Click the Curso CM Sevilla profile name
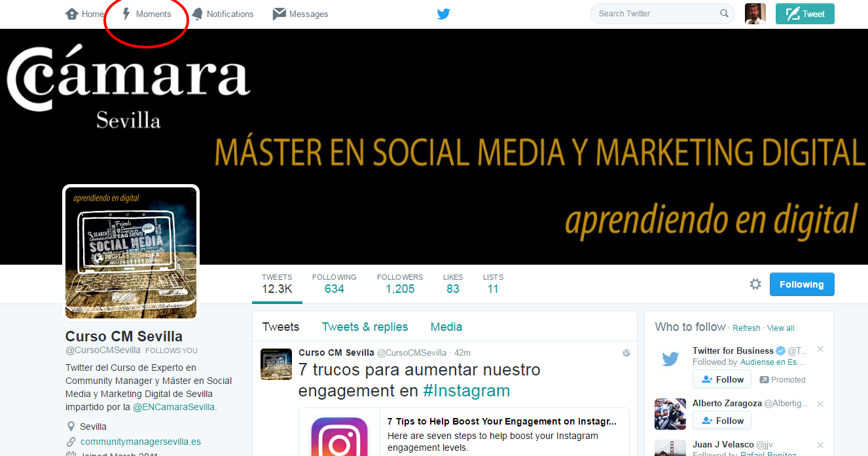 point(124,336)
